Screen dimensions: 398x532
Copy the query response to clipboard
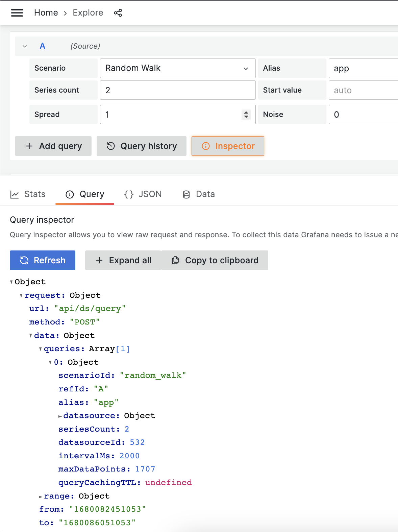[x=215, y=260]
